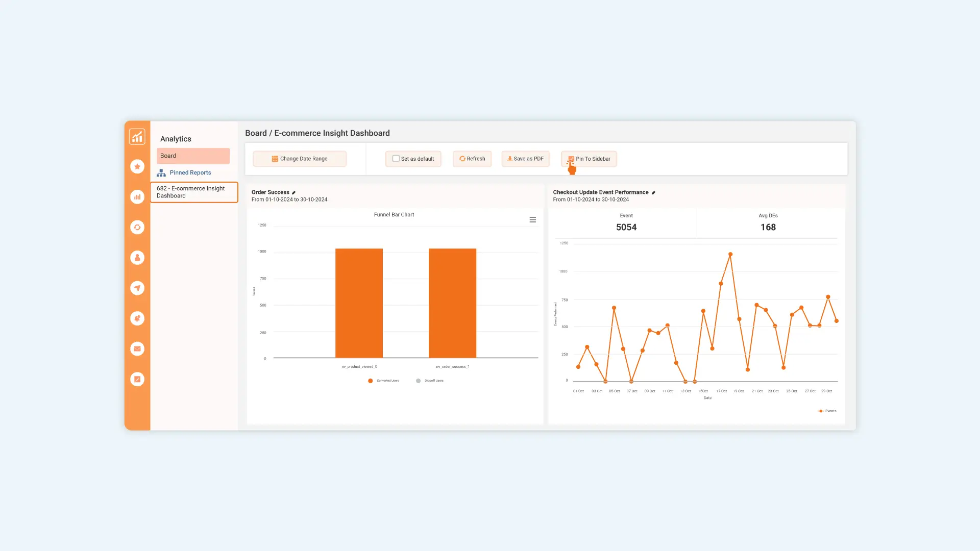Edit the Order Success title pencil icon

pos(294,193)
